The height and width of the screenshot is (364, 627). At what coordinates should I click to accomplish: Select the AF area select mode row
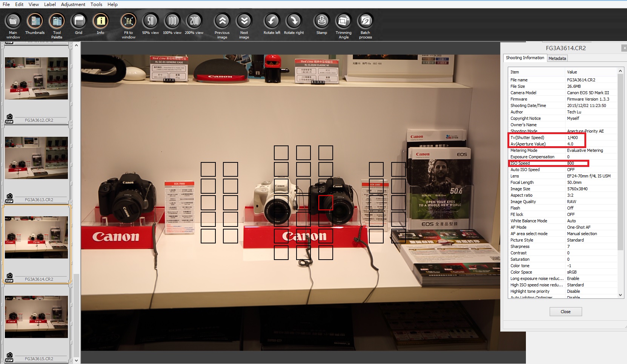(563, 234)
